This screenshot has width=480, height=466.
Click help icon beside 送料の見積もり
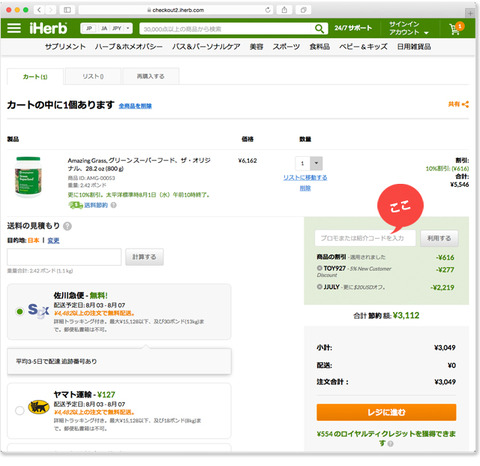tap(67, 227)
